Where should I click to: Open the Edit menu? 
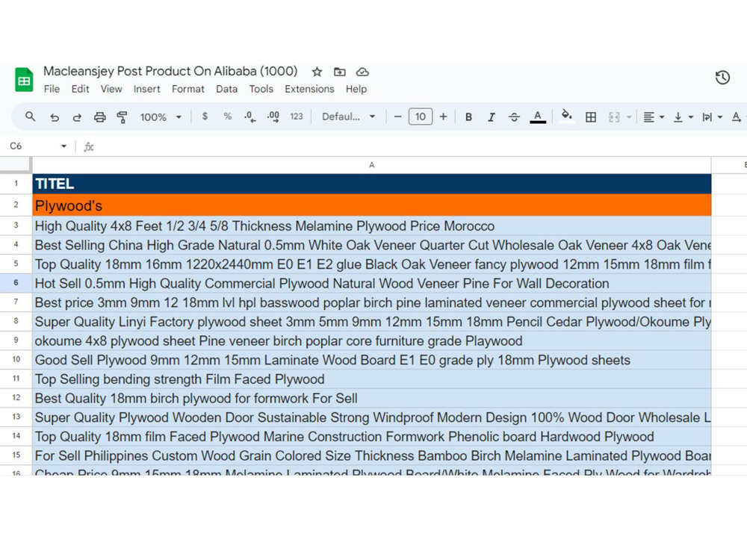tap(80, 89)
